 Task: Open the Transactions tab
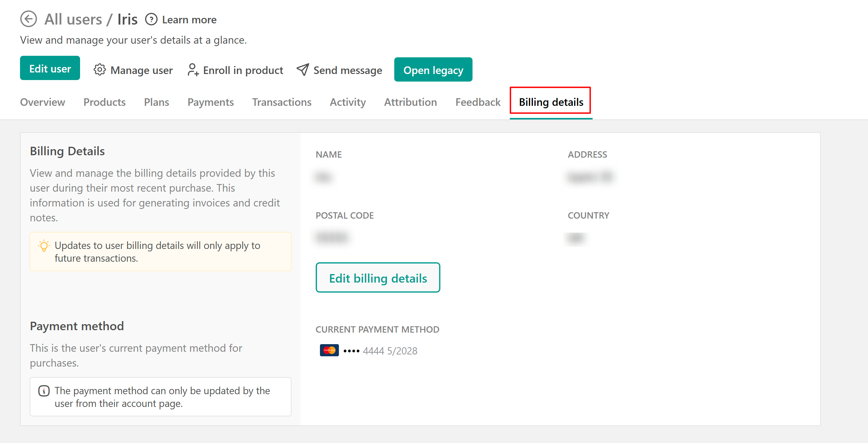point(282,102)
